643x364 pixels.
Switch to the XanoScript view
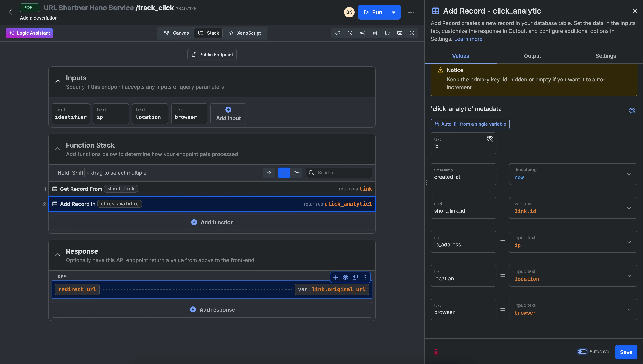point(245,33)
